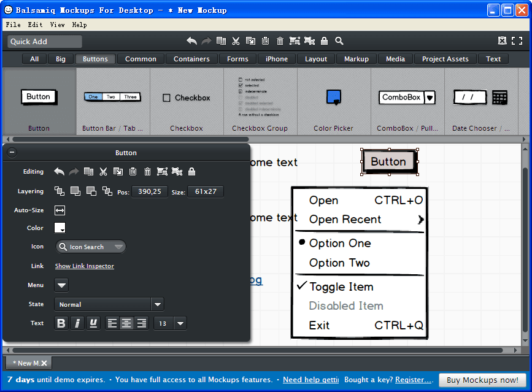Toggle underline text formatting
Screen dimensions: 532x392
(x=93, y=323)
